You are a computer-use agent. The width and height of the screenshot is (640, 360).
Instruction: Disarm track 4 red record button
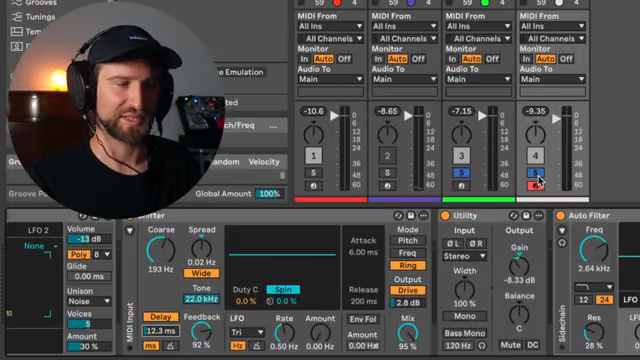[535, 186]
